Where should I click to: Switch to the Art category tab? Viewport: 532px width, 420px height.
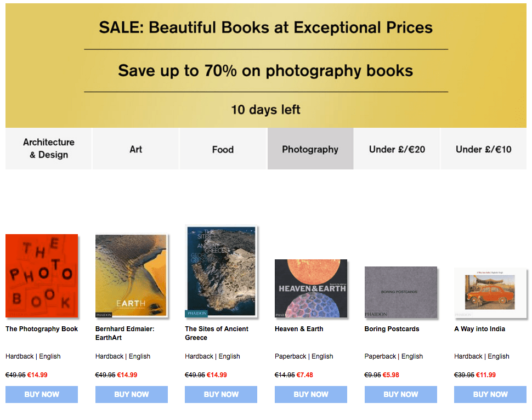pos(136,149)
